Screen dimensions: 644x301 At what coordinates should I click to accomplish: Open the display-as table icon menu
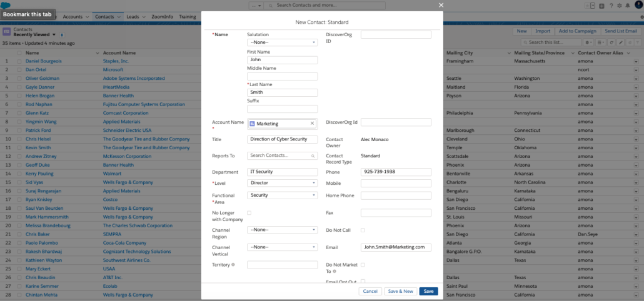click(x=601, y=42)
